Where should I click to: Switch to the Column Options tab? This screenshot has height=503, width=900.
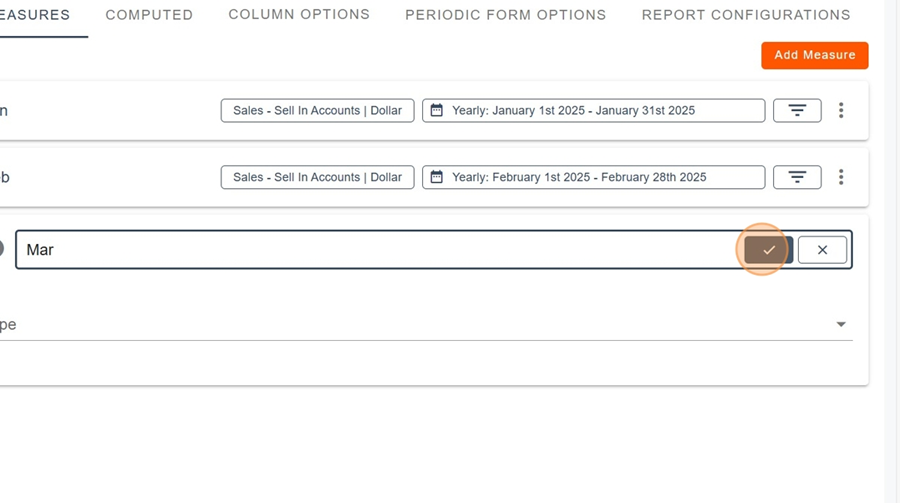tap(299, 14)
